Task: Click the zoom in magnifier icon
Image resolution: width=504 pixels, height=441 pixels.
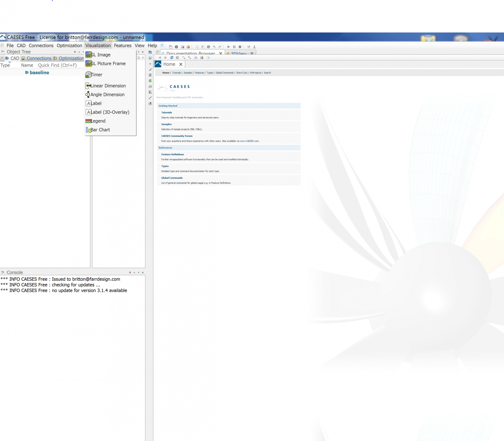Action: coord(190,58)
